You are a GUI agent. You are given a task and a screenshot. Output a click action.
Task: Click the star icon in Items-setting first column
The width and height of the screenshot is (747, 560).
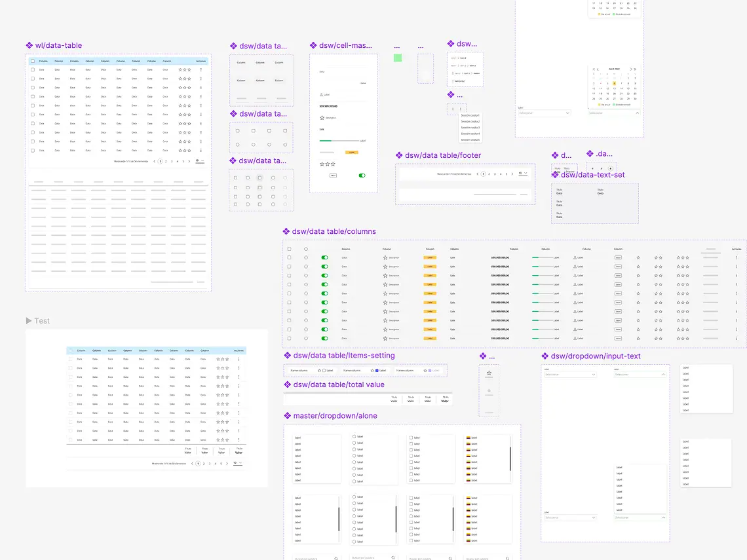pyautogui.click(x=319, y=370)
